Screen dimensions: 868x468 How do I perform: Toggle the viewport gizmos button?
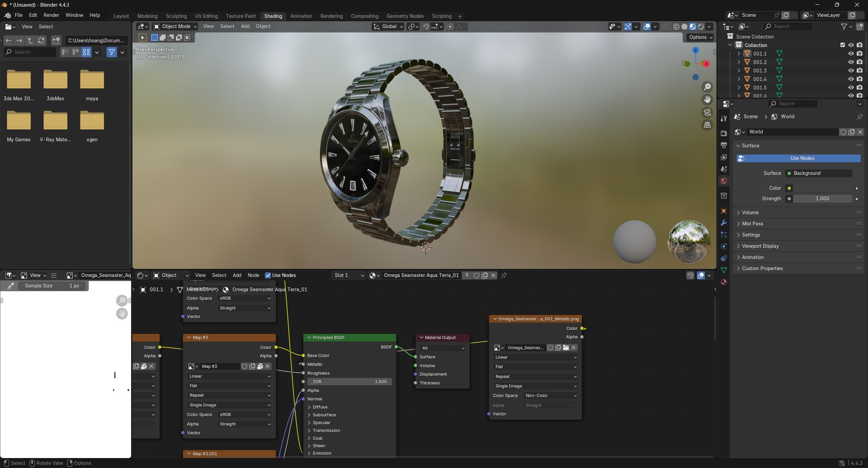628,27
